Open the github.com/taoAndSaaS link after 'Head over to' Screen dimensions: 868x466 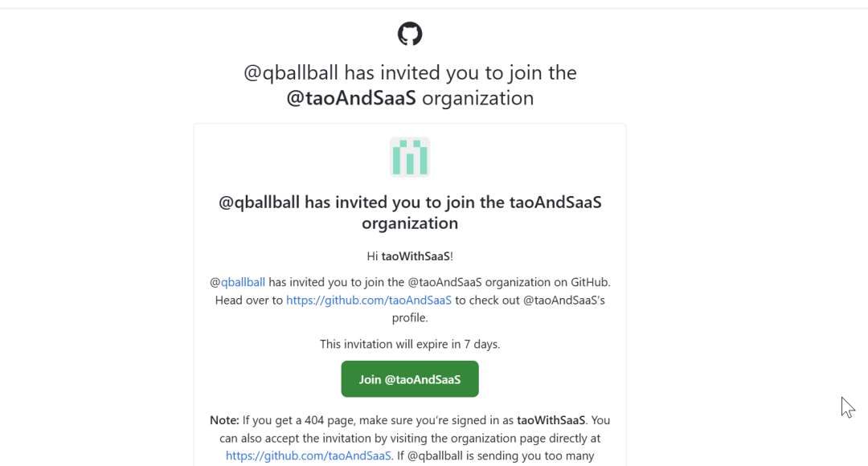(x=369, y=300)
